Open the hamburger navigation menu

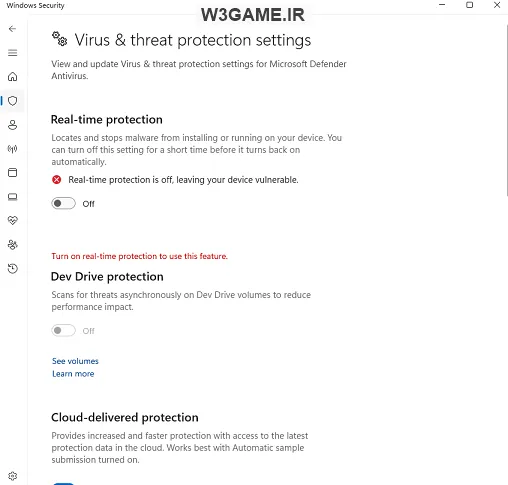pyautogui.click(x=12, y=53)
